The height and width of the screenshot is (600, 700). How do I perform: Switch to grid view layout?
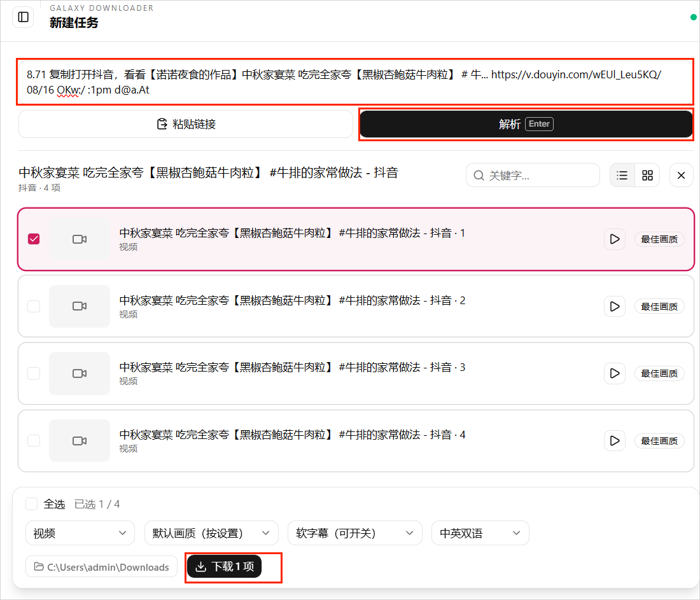(647, 176)
